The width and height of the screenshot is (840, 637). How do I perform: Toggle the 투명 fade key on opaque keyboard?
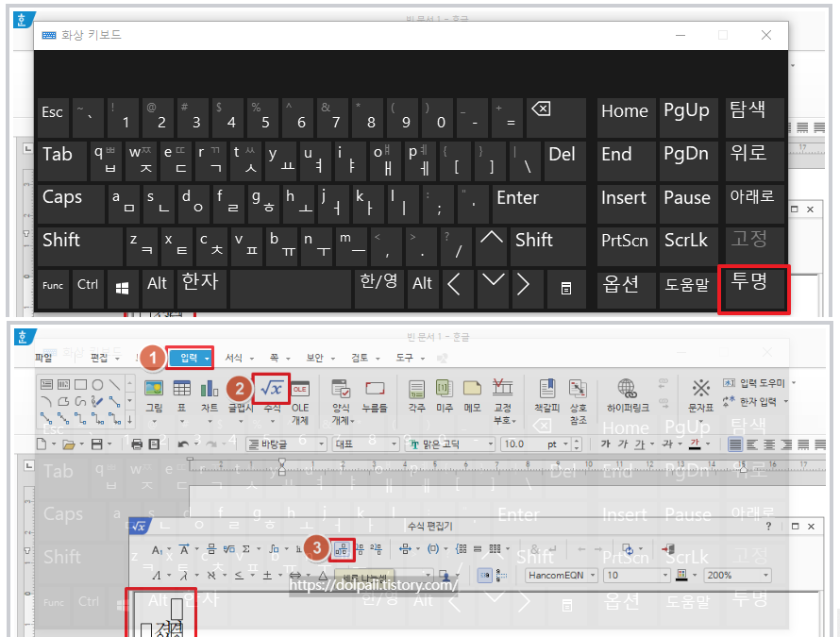(x=754, y=289)
